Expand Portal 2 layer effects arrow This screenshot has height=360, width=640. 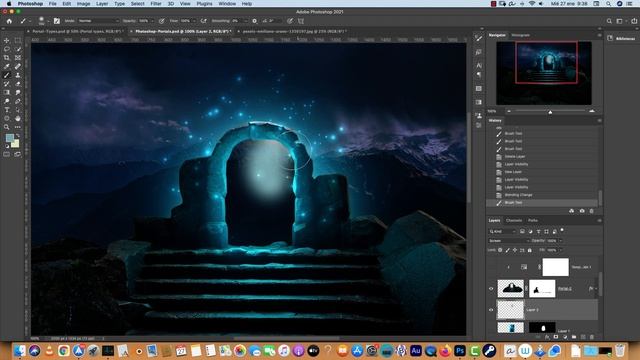coord(596,289)
